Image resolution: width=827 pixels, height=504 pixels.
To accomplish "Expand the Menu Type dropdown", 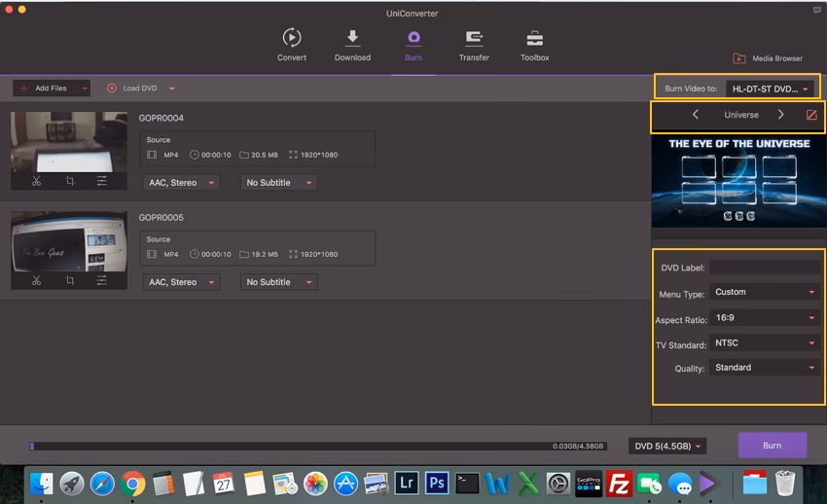I will tap(765, 292).
